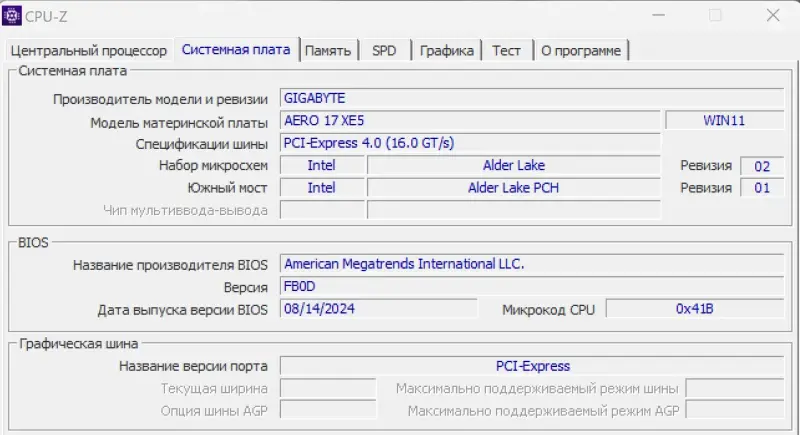Viewport: 800px width, 435px height.
Task: Click the Набор микросхем label
Action: [x=213, y=165]
